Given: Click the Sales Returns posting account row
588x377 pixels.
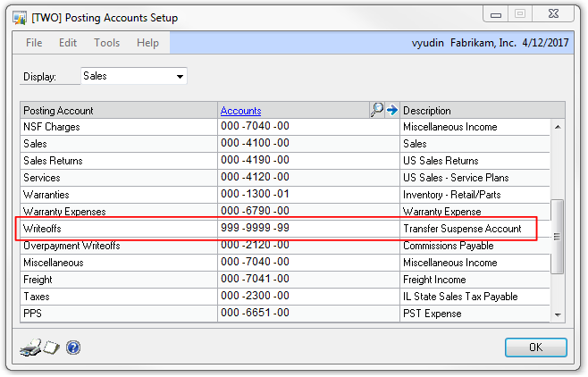Looking at the screenshot, I should pyautogui.click(x=118, y=161).
